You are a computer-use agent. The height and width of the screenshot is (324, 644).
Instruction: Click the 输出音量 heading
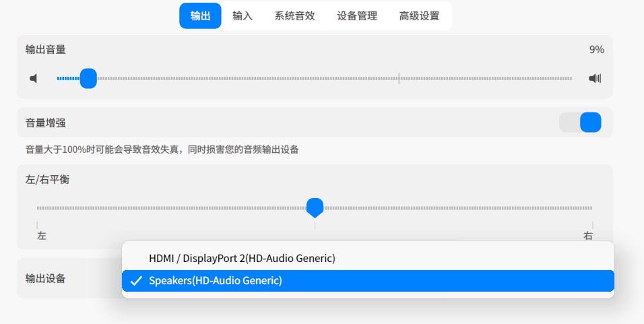pos(46,49)
